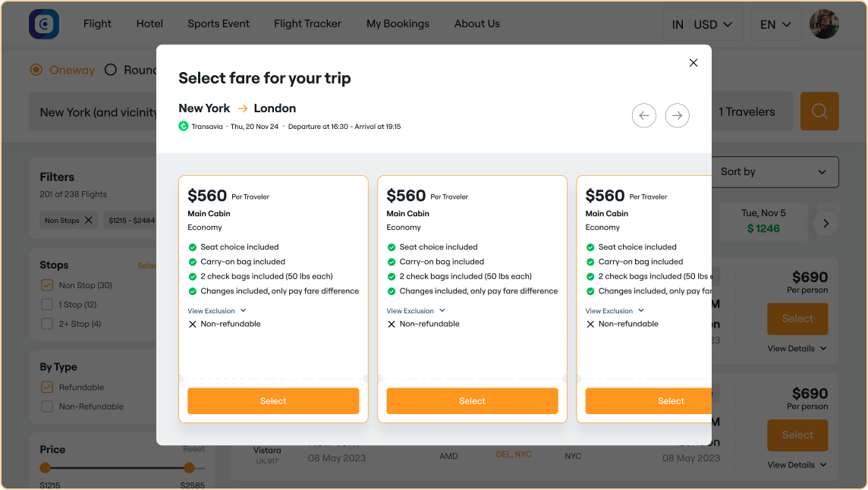This screenshot has width=868, height=490.
Task: Check the 1 Stop filter checkbox
Action: (x=47, y=304)
